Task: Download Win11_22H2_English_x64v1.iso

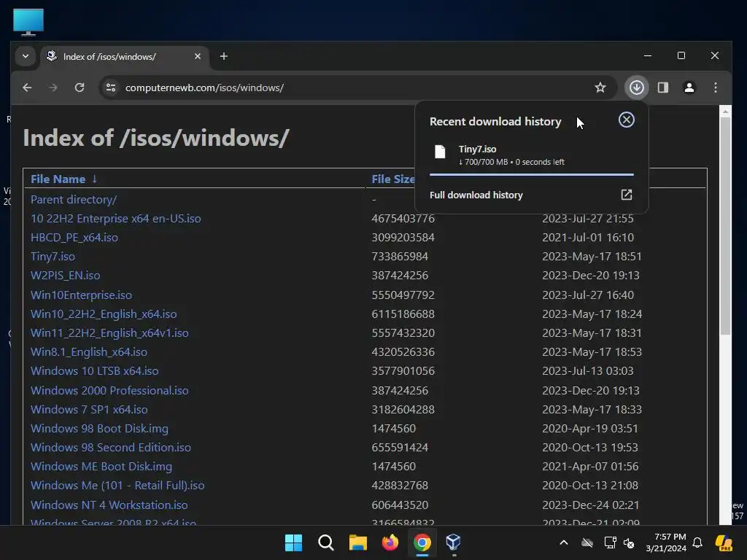Action: tap(109, 333)
